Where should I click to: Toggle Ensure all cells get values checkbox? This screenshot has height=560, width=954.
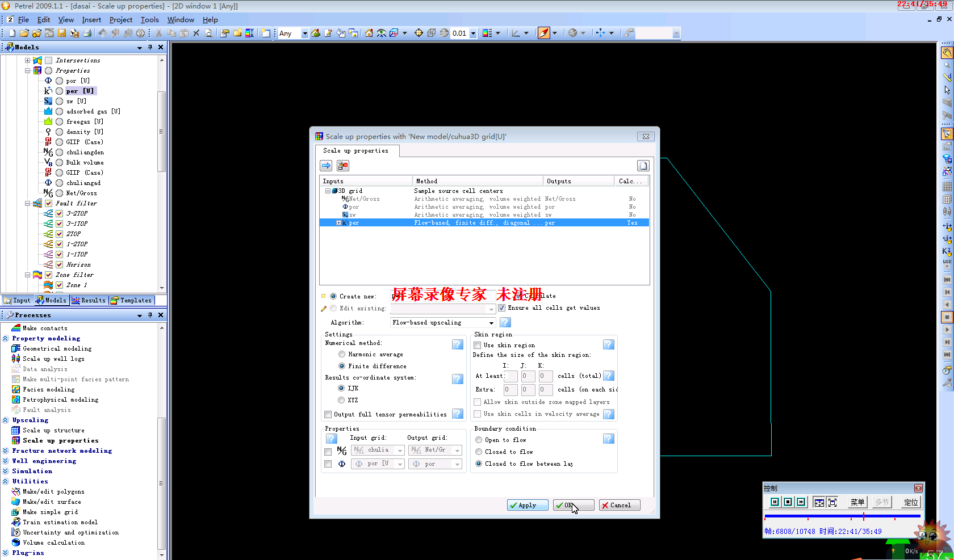click(501, 308)
